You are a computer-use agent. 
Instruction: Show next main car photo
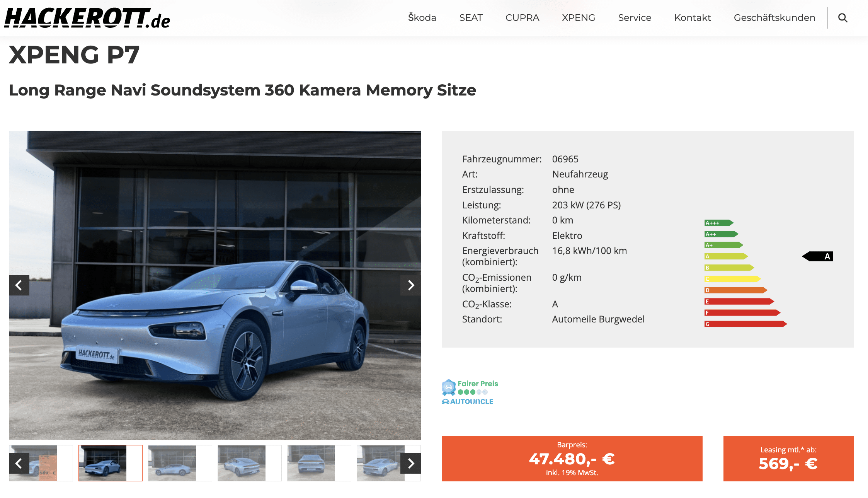click(x=411, y=285)
